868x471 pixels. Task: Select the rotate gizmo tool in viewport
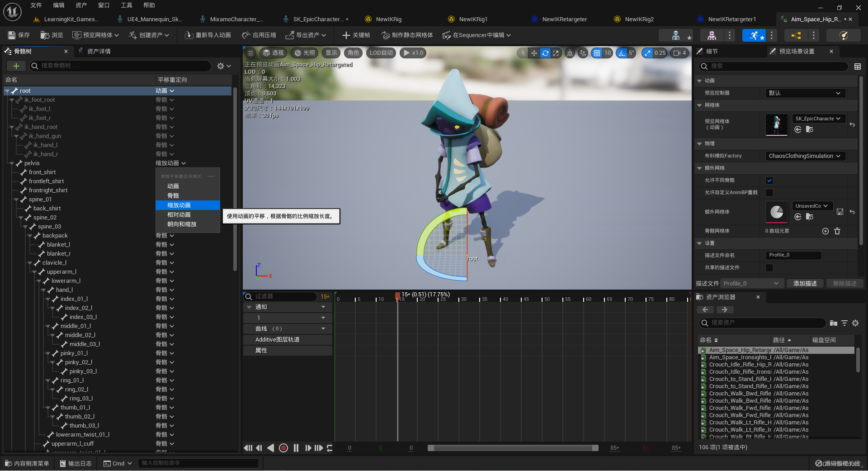point(545,53)
